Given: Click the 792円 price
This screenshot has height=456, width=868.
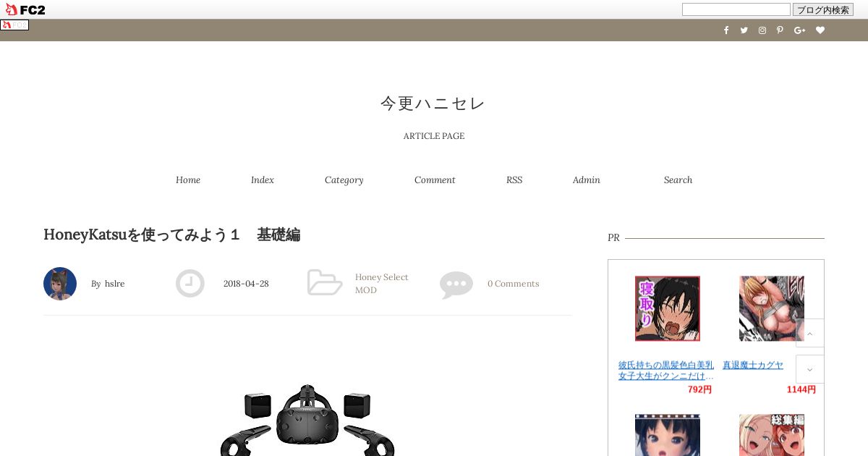Looking at the screenshot, I should 700,389.
